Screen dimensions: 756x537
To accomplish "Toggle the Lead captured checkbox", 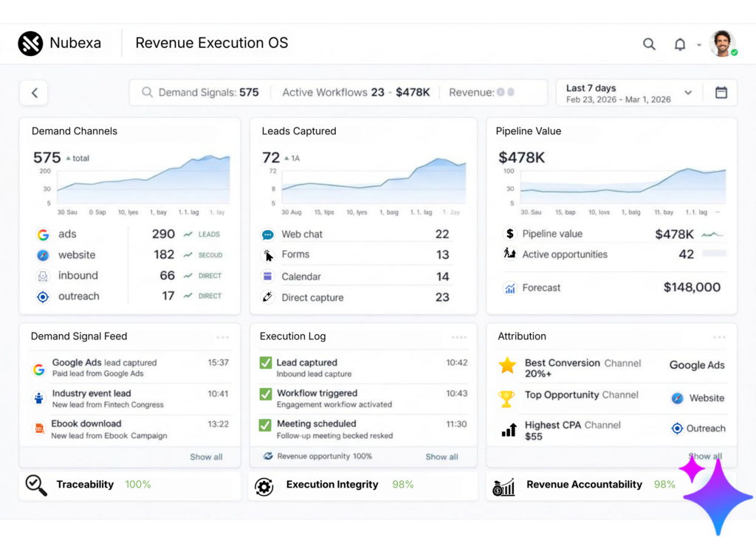I will point(266,363).
